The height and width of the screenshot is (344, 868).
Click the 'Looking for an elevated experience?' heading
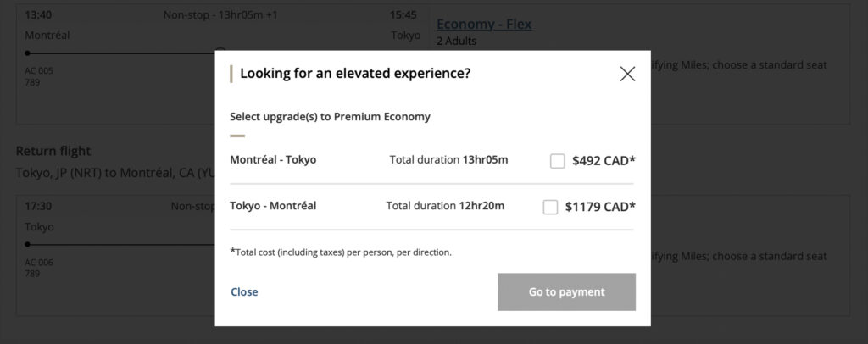pyautogui.click(x=355, y=74)
